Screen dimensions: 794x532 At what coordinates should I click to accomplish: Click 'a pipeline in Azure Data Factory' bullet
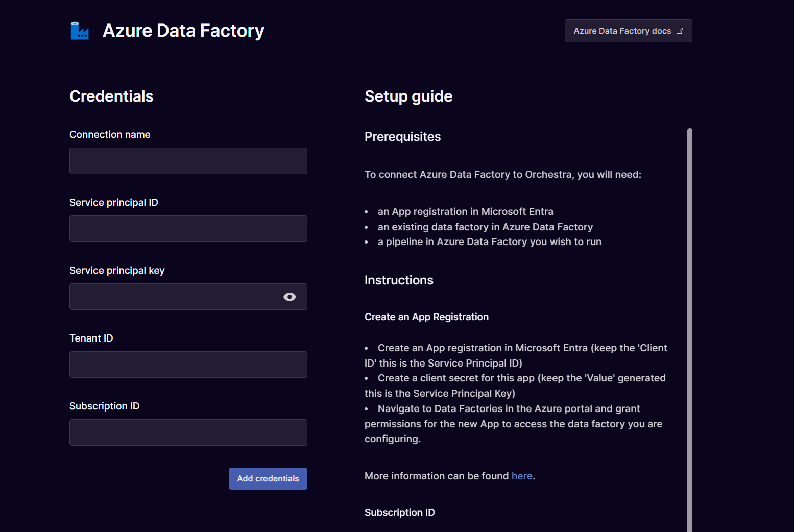point(490,241)
